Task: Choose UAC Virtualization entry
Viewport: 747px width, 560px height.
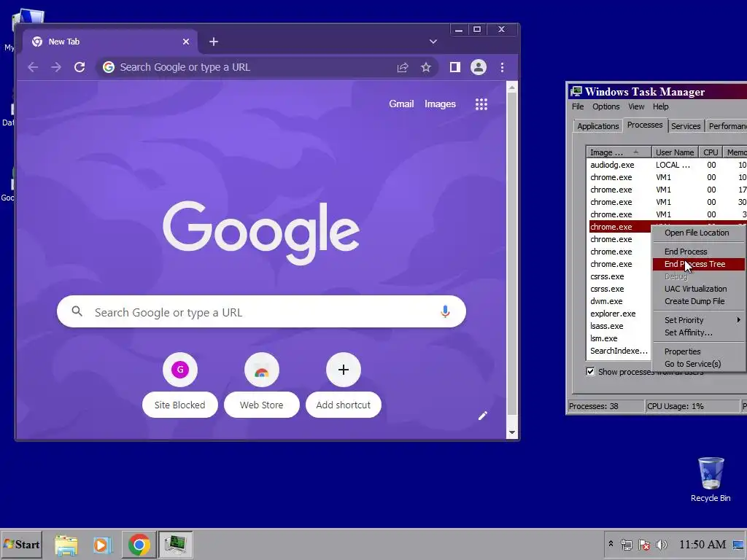Action: 698,289
